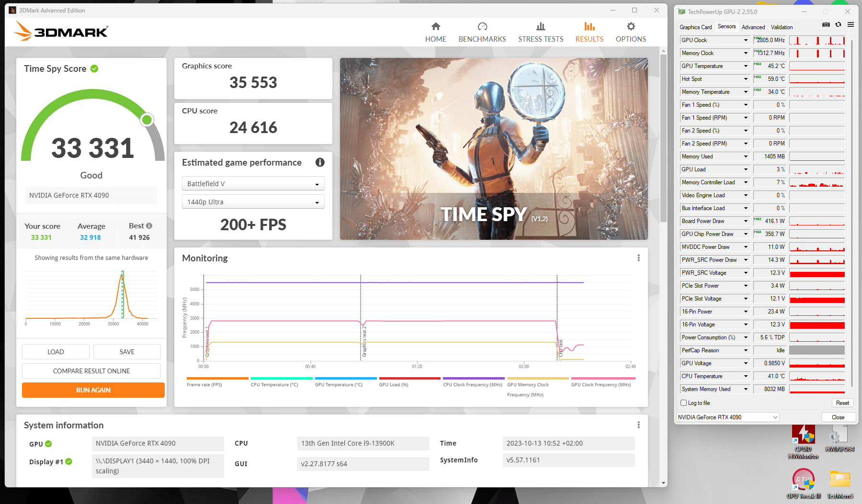Click the GPU Temperature blue legend swatch
This screenshot has height=504, width=862.
coord(346,378)
